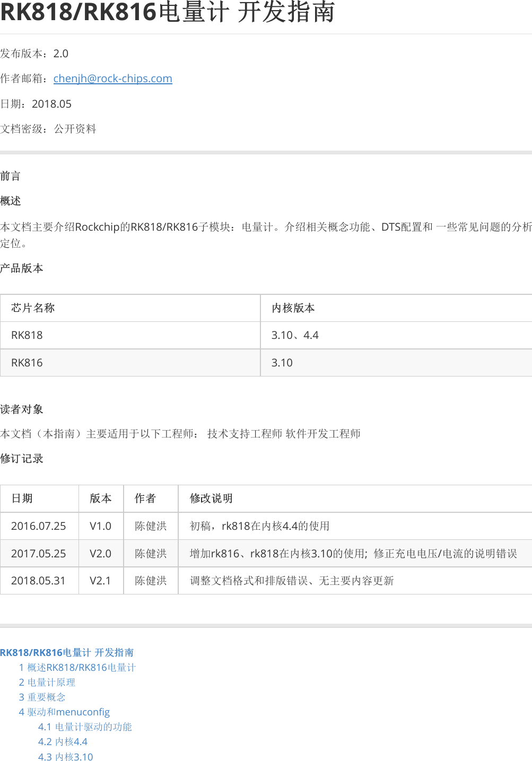The image size is (532, 761).
Task: Click the paragraph starting 本文档主要介绍Rockchip
Action: [x=266, y=235]
